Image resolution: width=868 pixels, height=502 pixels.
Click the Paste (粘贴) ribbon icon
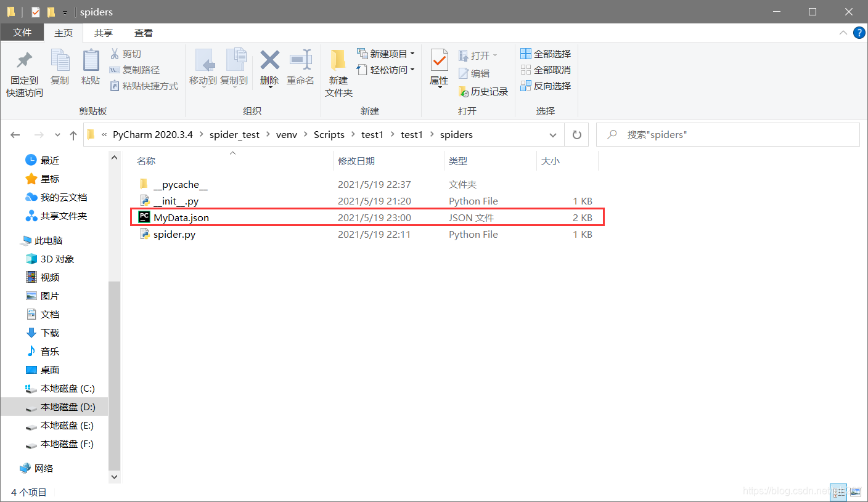point(91,60)
